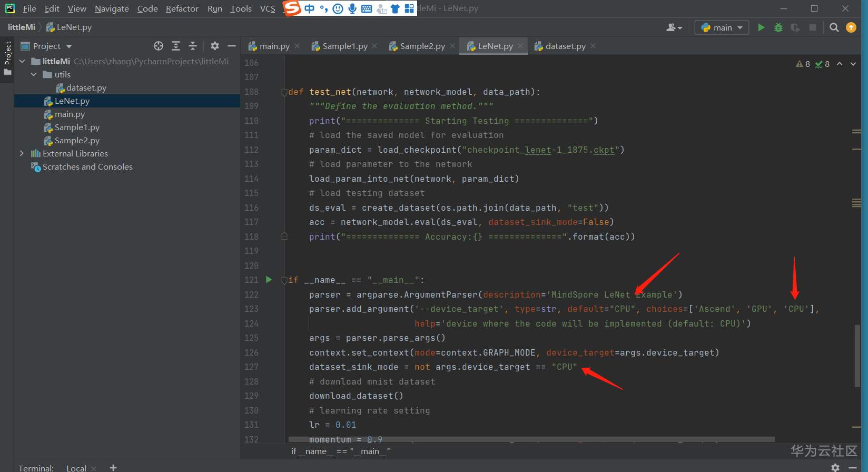Close the Sample1.py tab
Screen dimensions: 868x472
374,46
